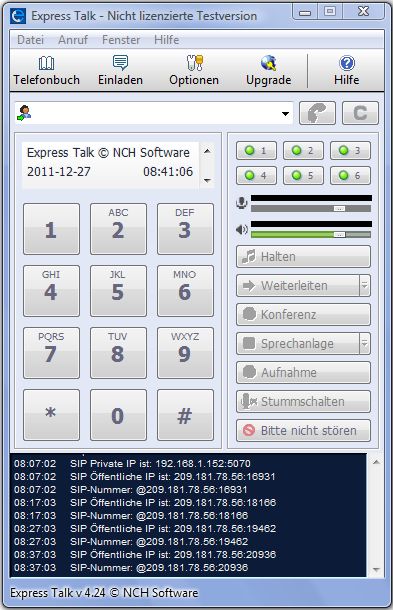
Task: Click the Halten hold button
Action: pos(303,257)
